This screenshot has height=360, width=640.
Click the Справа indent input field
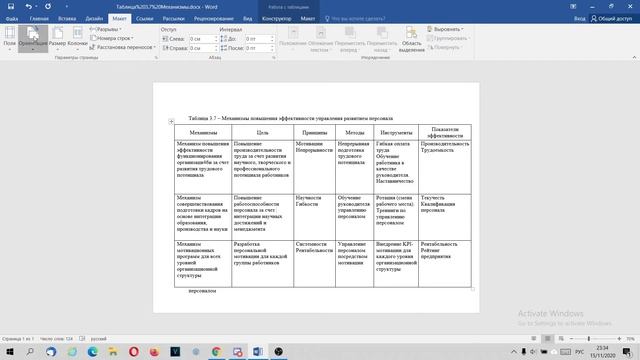[x=201, y=48]
